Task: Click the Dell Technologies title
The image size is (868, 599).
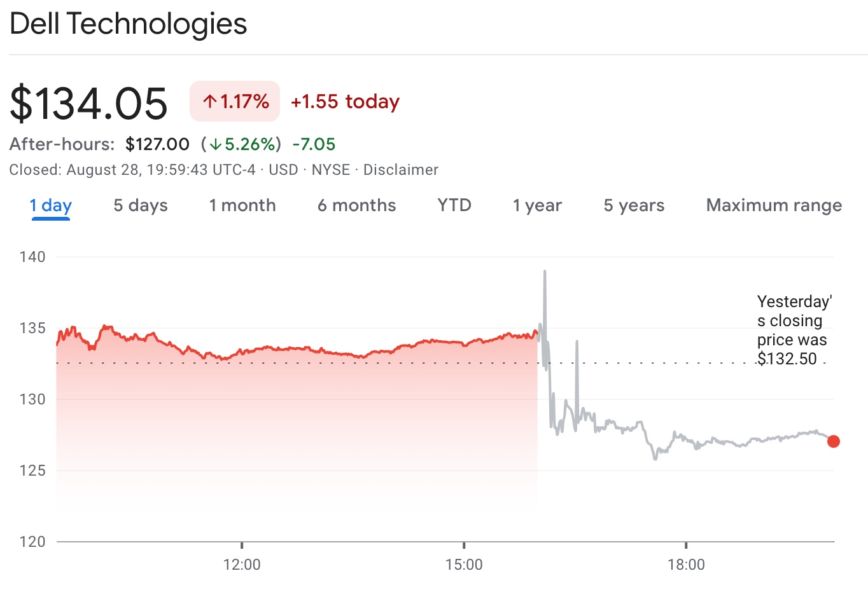Action: click(128, 24)
